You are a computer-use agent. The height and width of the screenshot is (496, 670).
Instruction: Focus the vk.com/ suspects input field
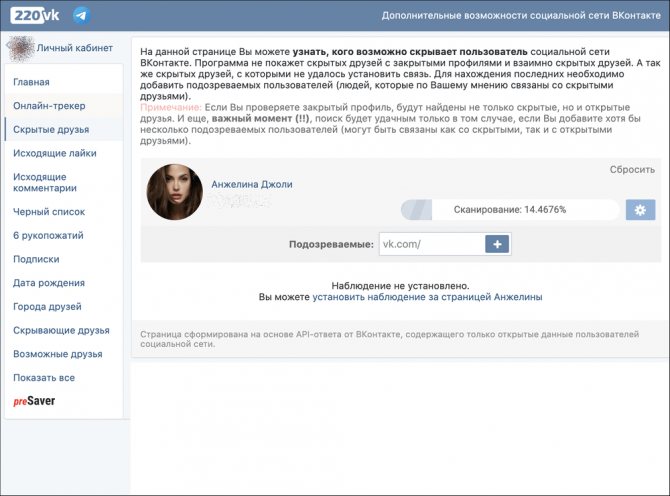coord(432,244)
